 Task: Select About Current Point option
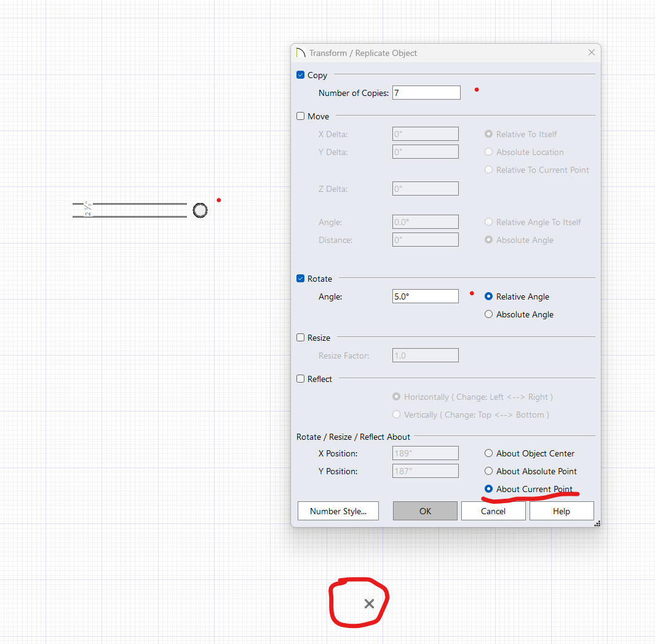[489, 489]
